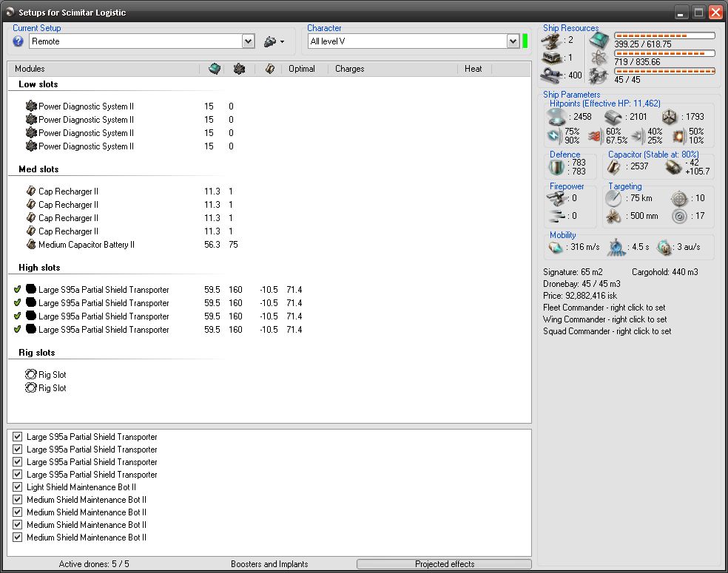Click the kinetic resistance icon
Viewport: 728px width, 573px height.
[x=638, y=136]
